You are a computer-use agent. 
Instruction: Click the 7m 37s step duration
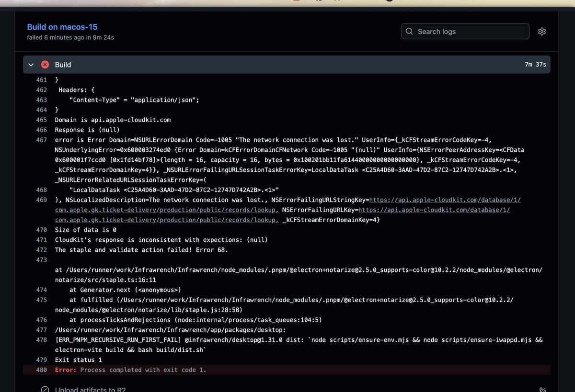pyautogui.click(x=535, y=65)
